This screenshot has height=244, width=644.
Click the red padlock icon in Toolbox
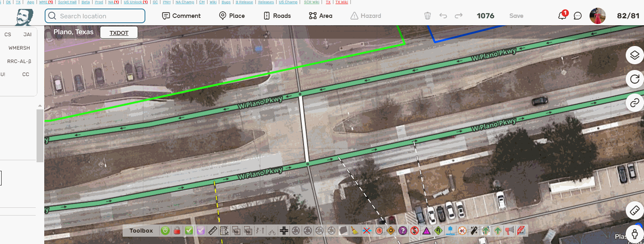pyautogui.click(x=177, y=231)
